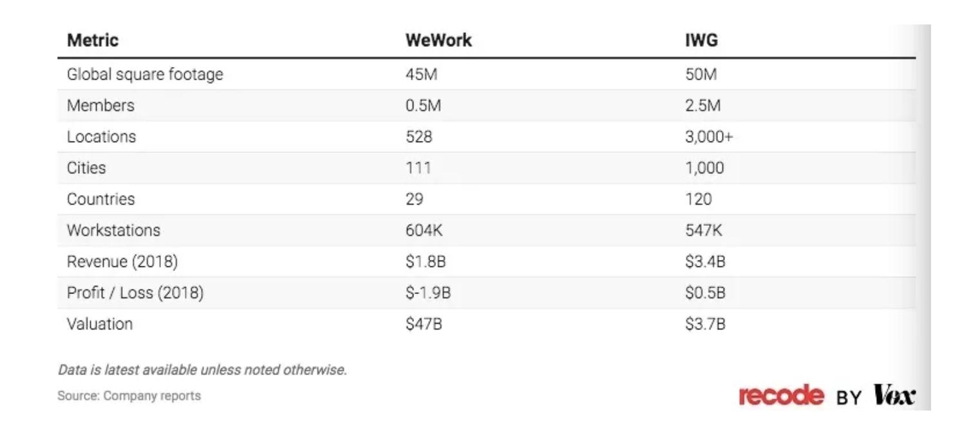Select the Countries row label
This screenshot has height=444, width=980.
[x=100, y=199]
